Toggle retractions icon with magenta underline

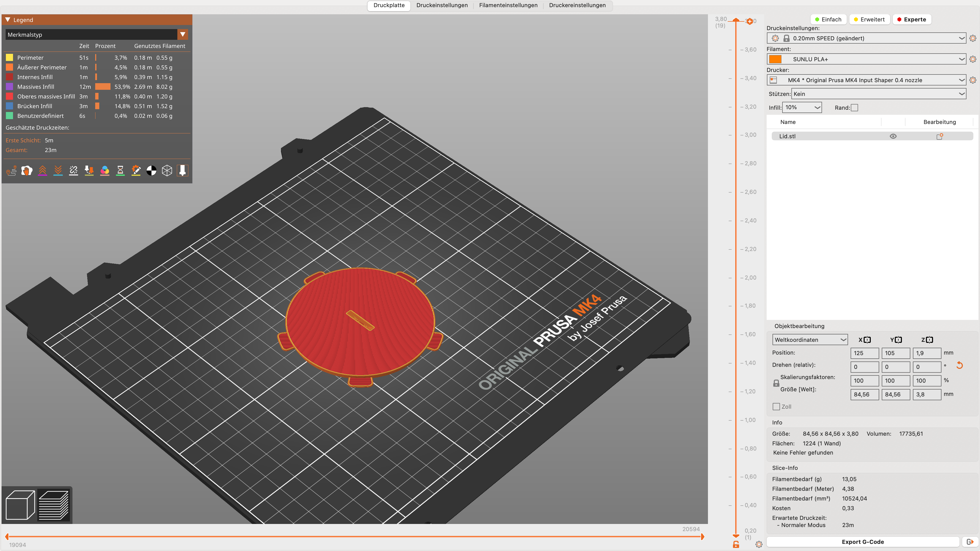(42, 171)
